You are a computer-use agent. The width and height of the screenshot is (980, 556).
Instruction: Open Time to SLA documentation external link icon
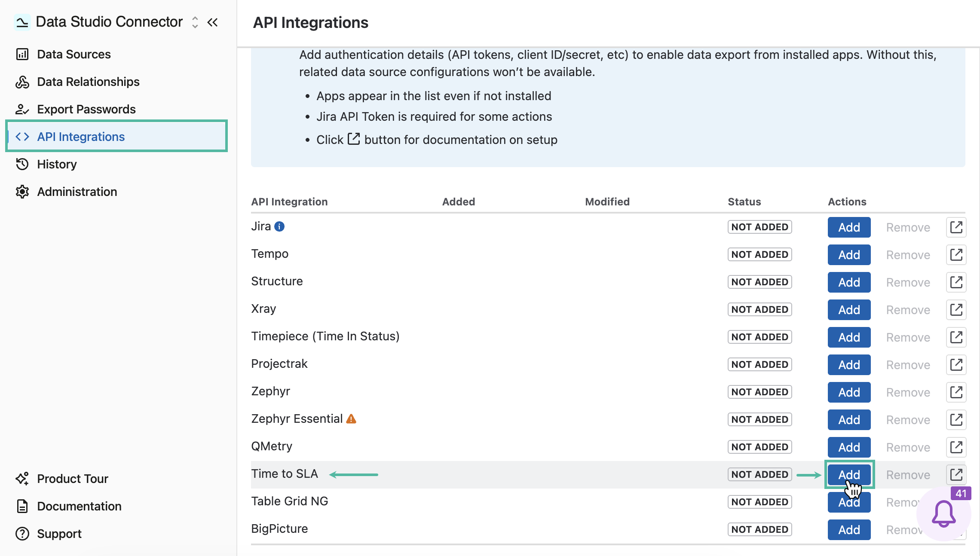click(956, 475)
